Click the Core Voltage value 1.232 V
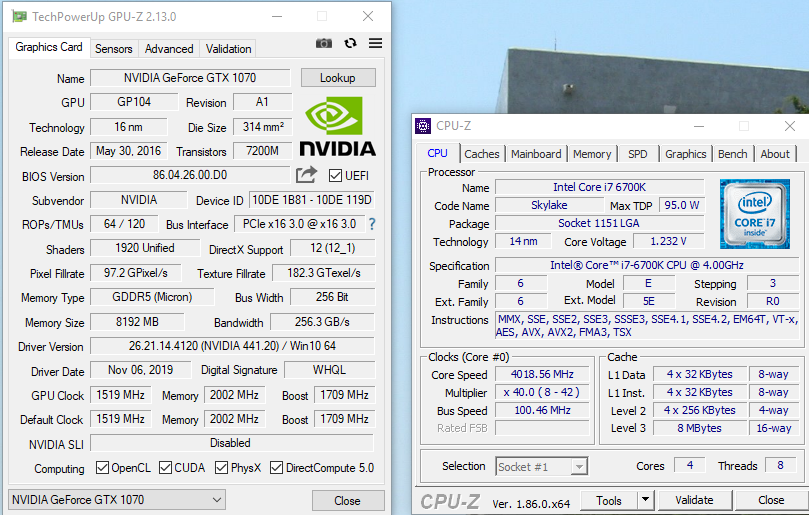The height and width of the screenshot is (515, 809). [x=669, y=241]
